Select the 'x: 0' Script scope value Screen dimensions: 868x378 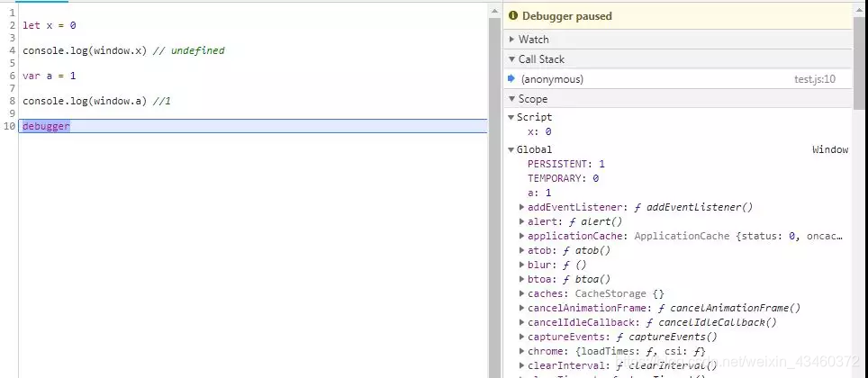pos(539,131)
